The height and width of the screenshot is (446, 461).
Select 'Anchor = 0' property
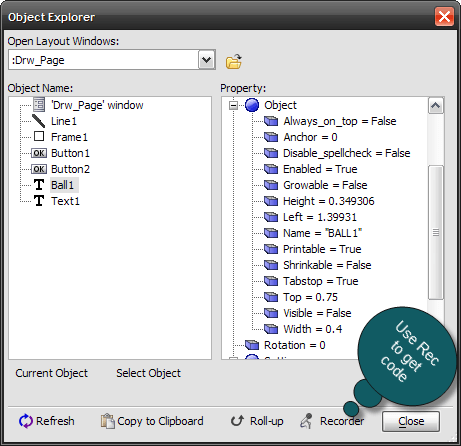click(x=310, y=137)
